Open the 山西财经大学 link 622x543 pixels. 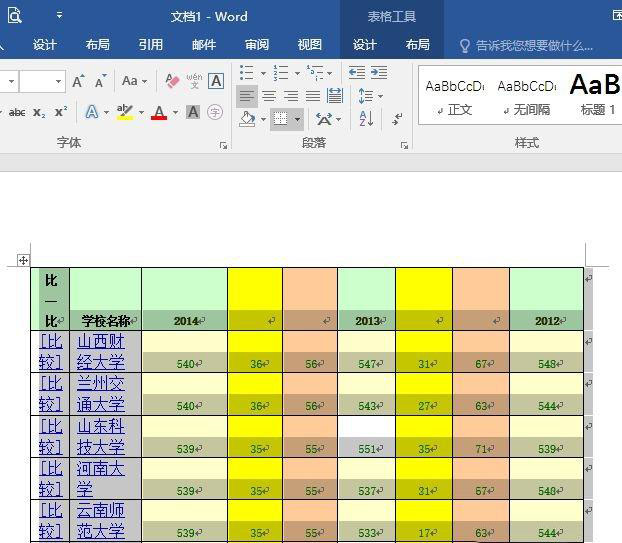coord(101,352)
